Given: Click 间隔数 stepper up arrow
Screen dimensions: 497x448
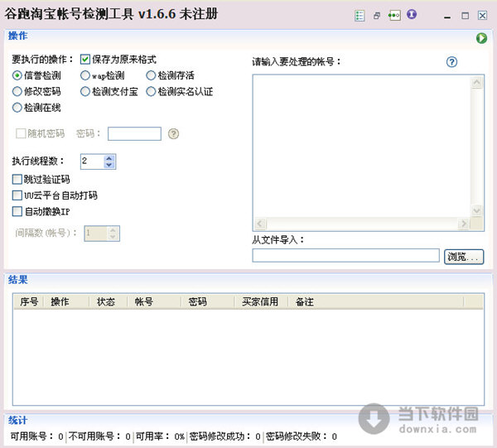Looking at the screenshot, I should [113, 230].
